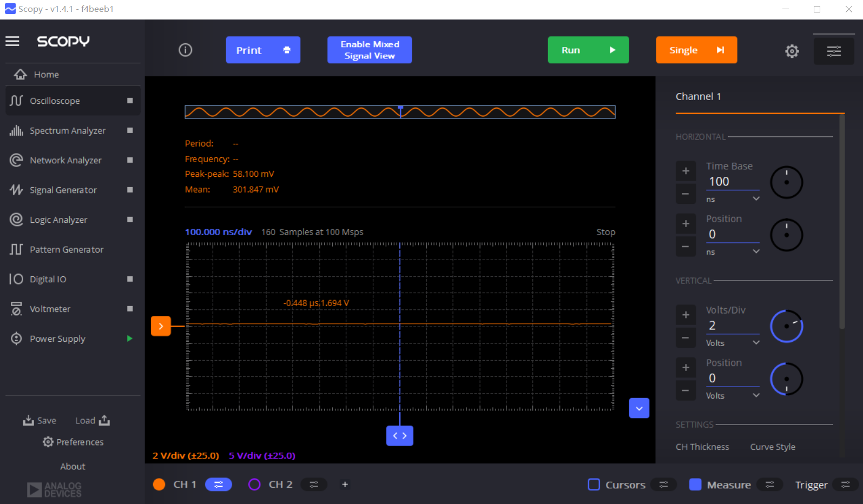Image resolution: width=863 pixels, height=504 pixels.
Task: Click the Pattern Generator icon
Action: pyautogui.click(x=16, y=249)
